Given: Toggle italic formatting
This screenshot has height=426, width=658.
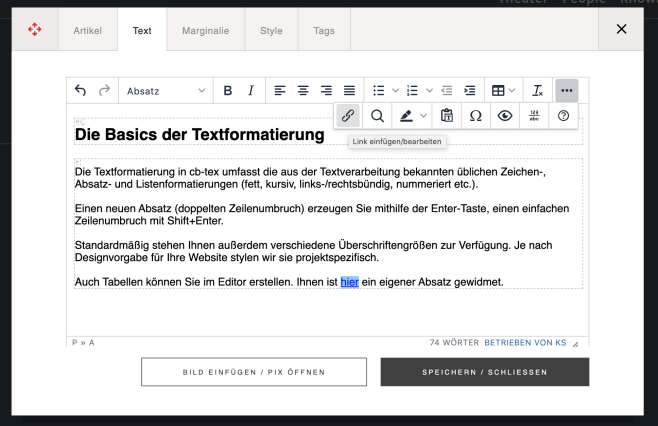Looking at the screenshot, I should pos(250,91).
